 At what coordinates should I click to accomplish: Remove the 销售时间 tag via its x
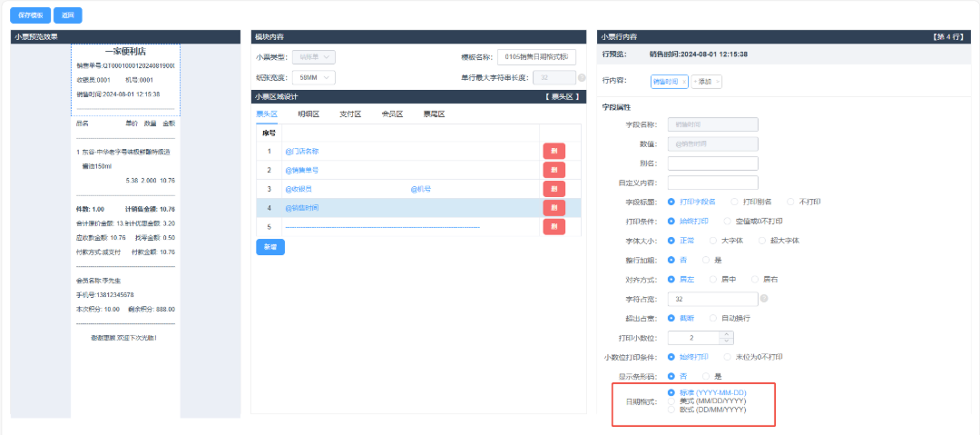pyautogui.click(x=684, y=82)
